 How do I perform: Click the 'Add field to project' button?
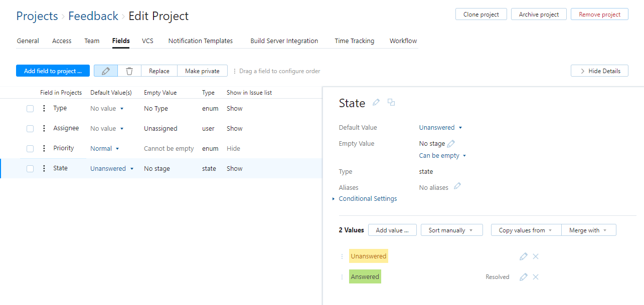pos(53,71)
